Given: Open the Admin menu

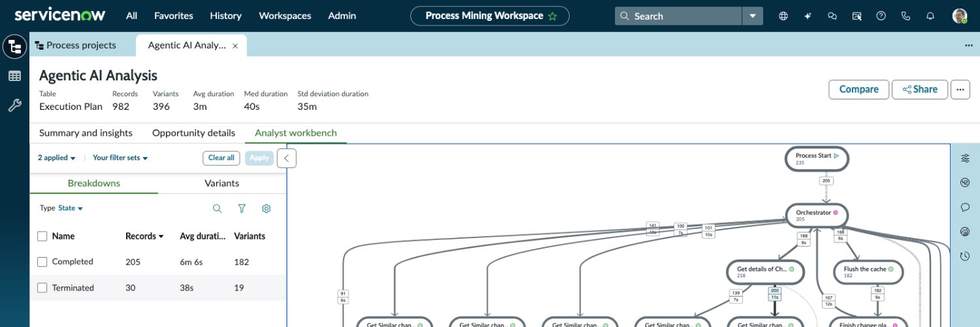Looking at the screenshot, I should click(342, 16).
